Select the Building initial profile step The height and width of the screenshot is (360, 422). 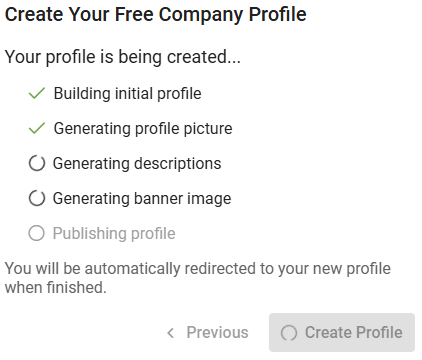click(x=128, y=94)
